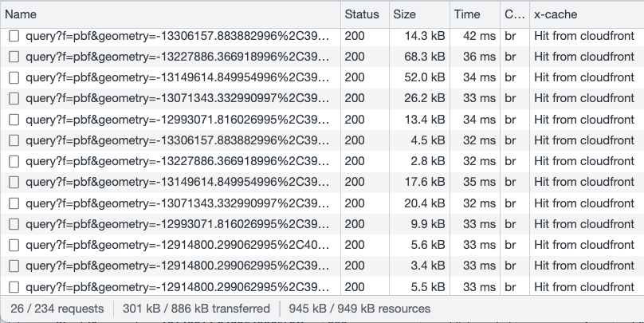Select the 5.6 kB request's "Hit from cloudfront" cell
The image size is (644, 323).
pyautogui.click(x=584, y=245)
